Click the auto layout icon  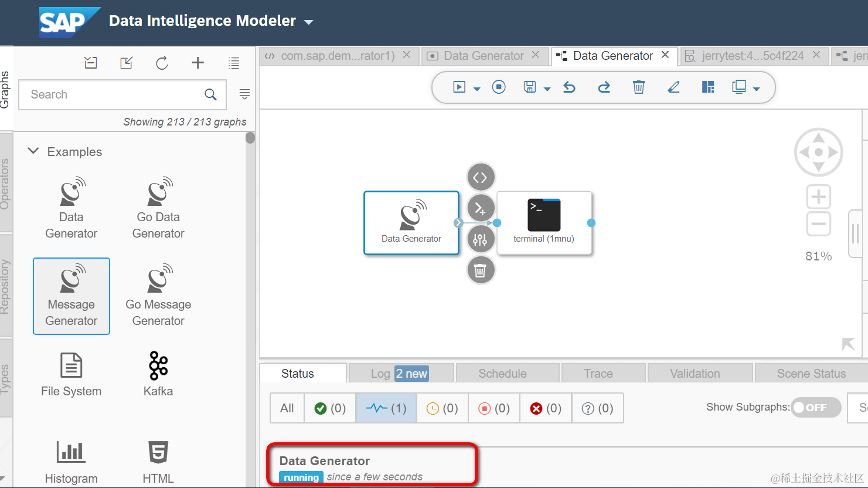(x=708, y=87)
